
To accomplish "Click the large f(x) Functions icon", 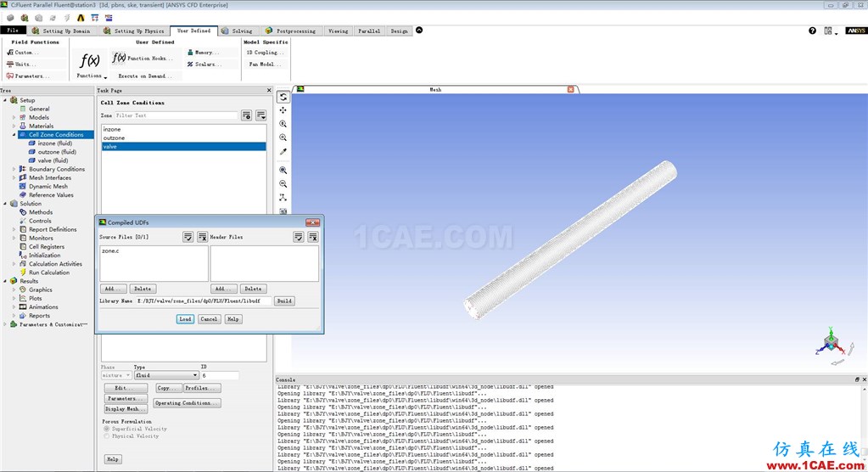I will [x=90, y=60].
